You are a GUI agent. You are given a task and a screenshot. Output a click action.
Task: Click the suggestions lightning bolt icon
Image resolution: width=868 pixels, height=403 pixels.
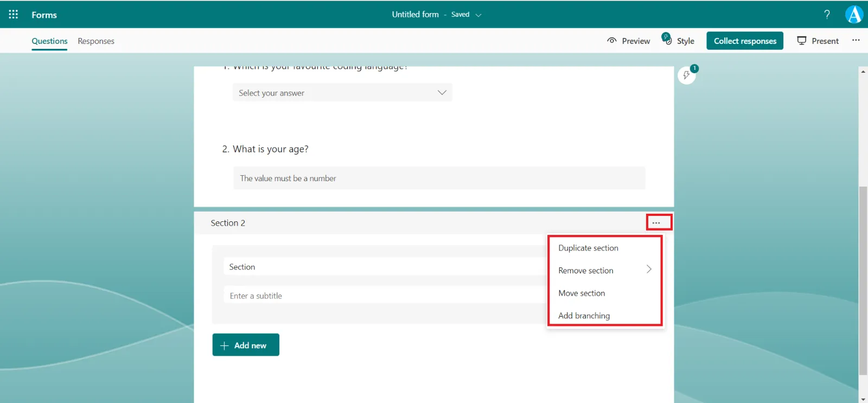(x=687, y=75)
